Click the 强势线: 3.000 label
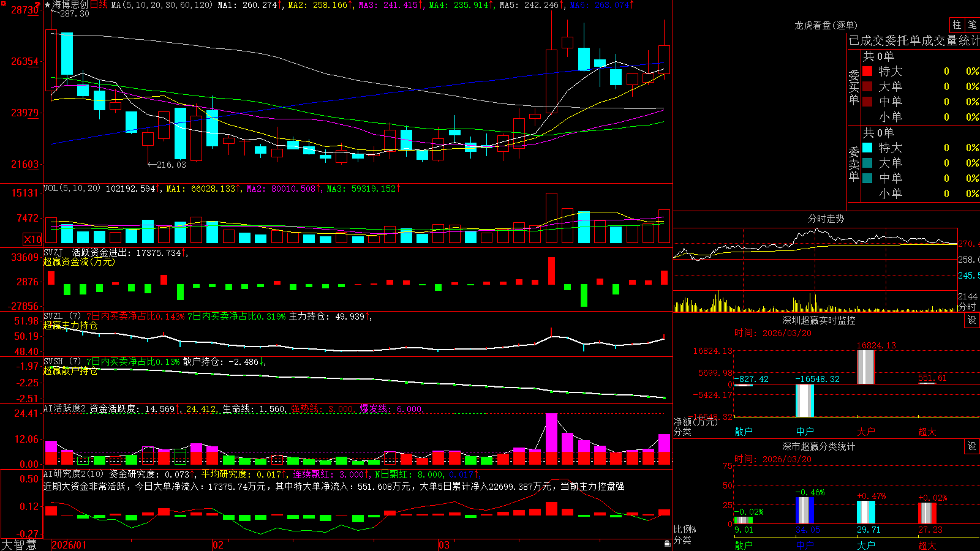 pyautogui.click(x=322, y=409)
